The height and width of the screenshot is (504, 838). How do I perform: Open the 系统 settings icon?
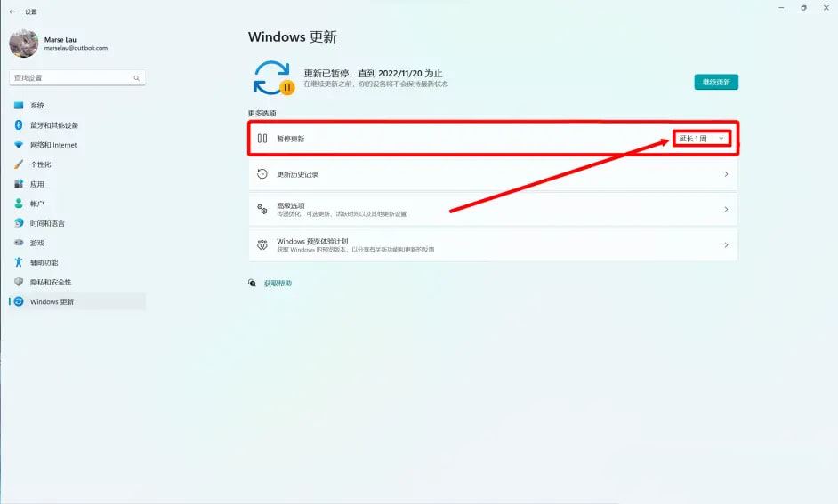click(x=19, y=105)
